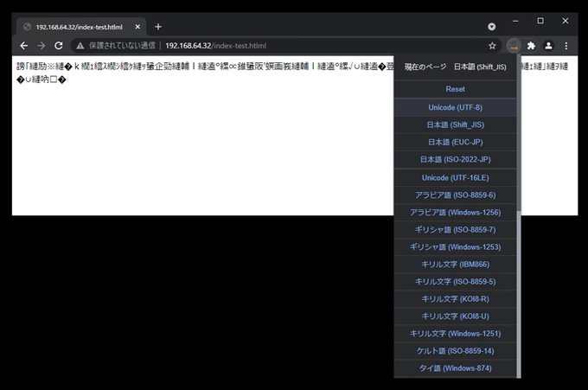Choose タイ語 (Windows-874) encoding
The width and height of the screenshot is (588, 390).
(x=455, y=368)
